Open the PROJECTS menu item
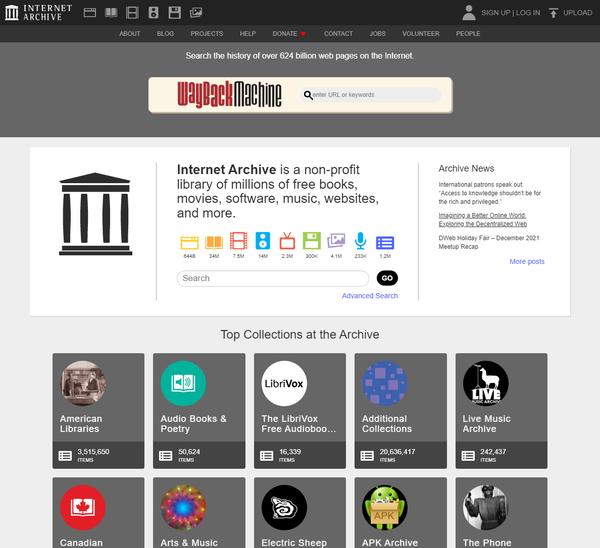The width and height of the screenshot is (600, 548). (x=207, y=34)
